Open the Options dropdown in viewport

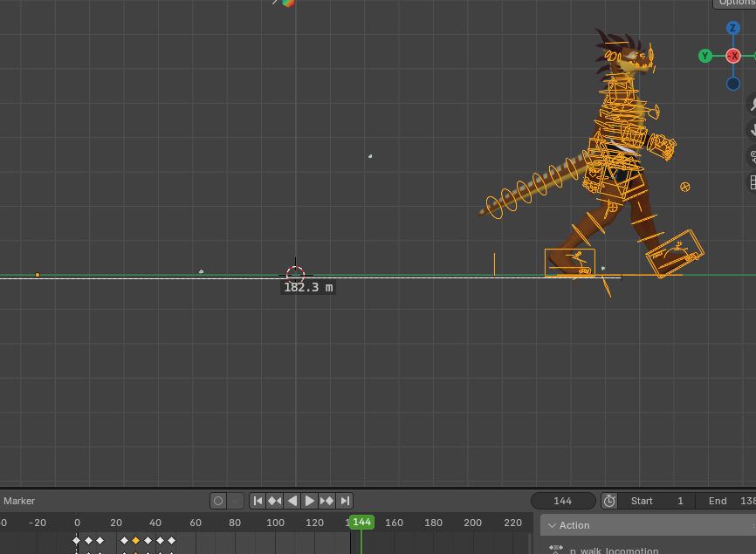[x=735, y=3]
